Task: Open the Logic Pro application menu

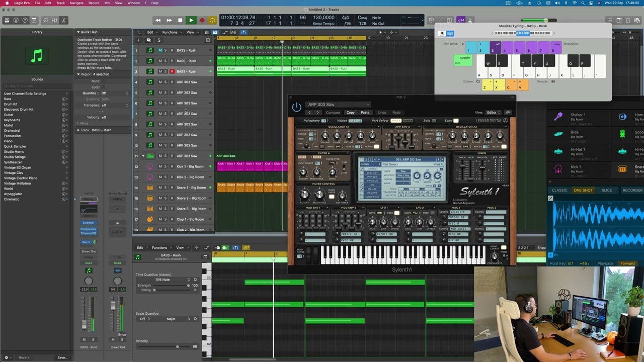Action: tap(22, 3)
